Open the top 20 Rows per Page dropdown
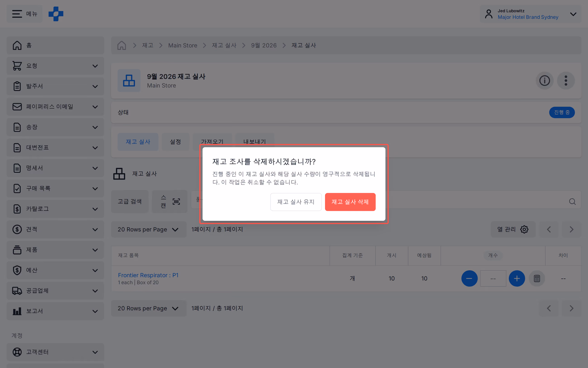The width and height of the screenshot is (588, 368). click(x=149, y=229)
